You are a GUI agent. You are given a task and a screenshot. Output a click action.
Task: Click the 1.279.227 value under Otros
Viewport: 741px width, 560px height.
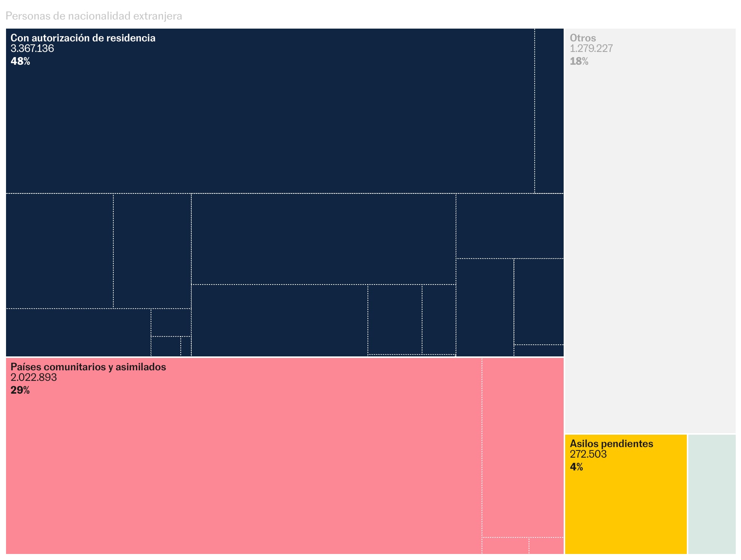pos(591,49)
